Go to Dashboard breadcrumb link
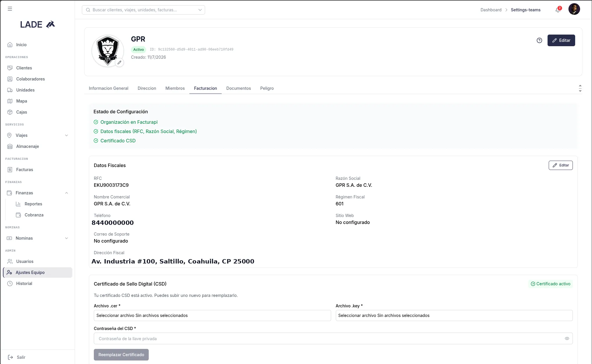The image size is (592, 364). (491, 10)
